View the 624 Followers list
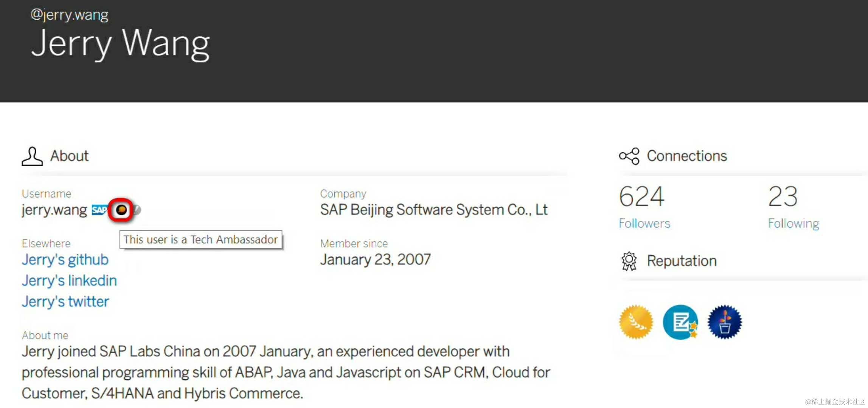The height and width of the screenshot is (408, 868). [644, 223]
